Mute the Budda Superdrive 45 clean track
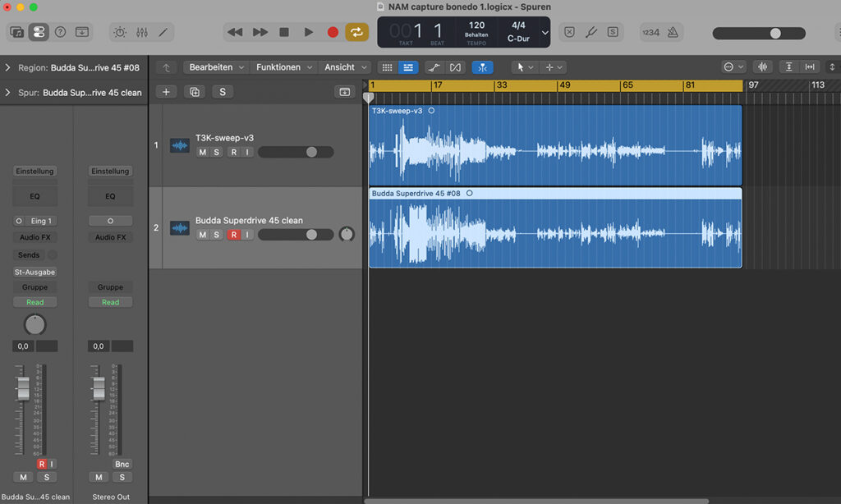 click(x=202, y=235)
